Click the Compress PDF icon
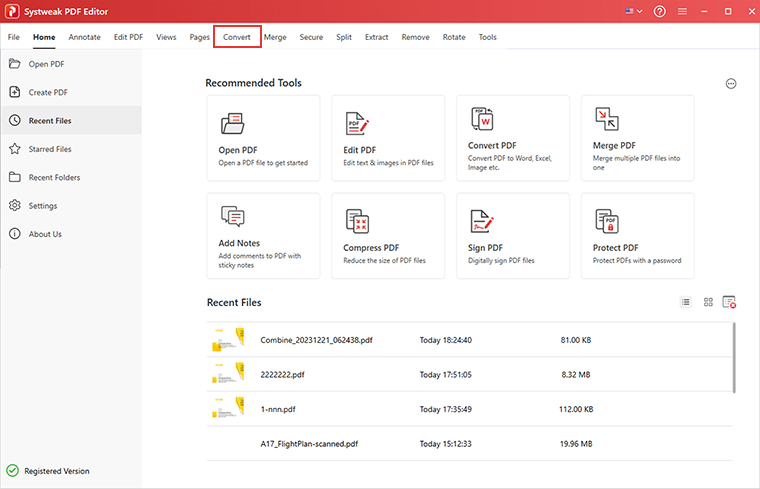 pyautogui.click(x=357, y=221)
